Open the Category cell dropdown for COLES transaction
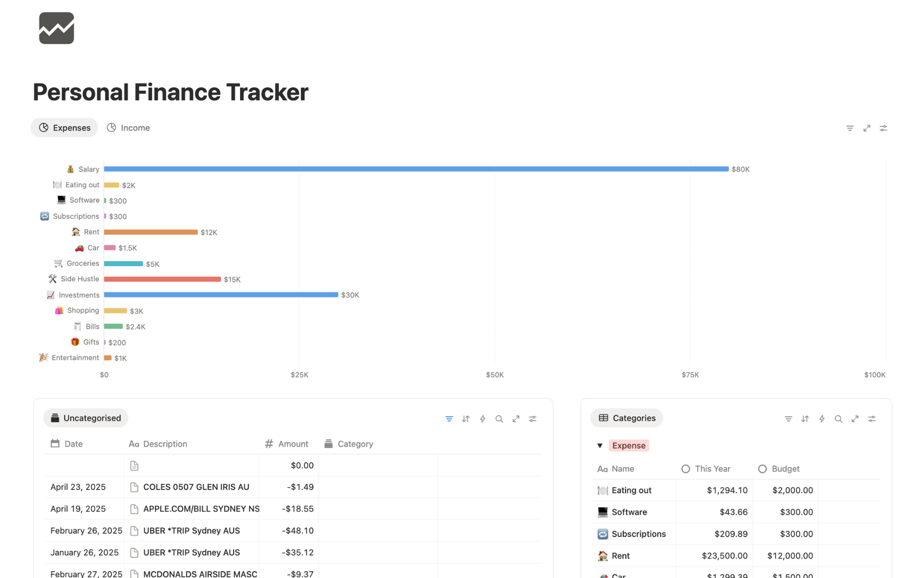The height and width of the screenshot is (578, 924). coord(378,487)
